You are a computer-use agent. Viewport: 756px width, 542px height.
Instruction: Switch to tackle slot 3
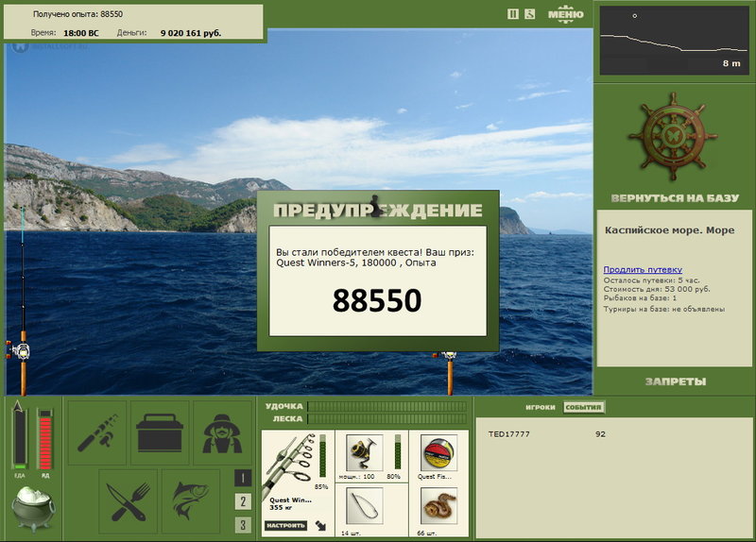[243, 525]
